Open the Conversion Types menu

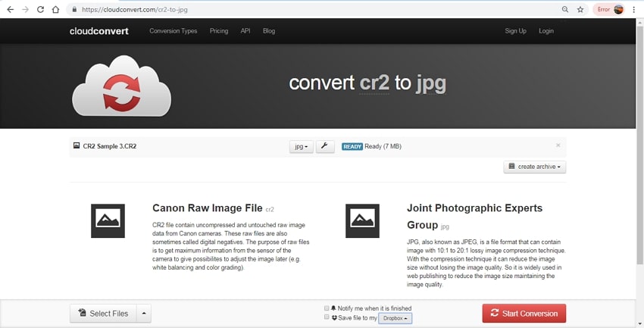coord(174,31)
